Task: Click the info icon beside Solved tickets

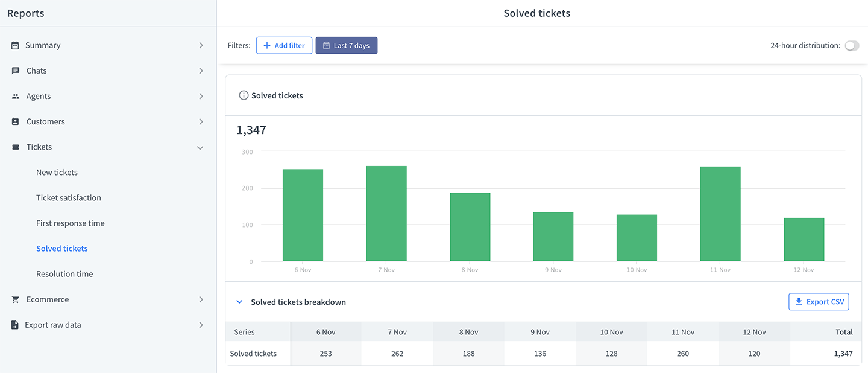Action: pyautogui.click(x=244, y=95)
